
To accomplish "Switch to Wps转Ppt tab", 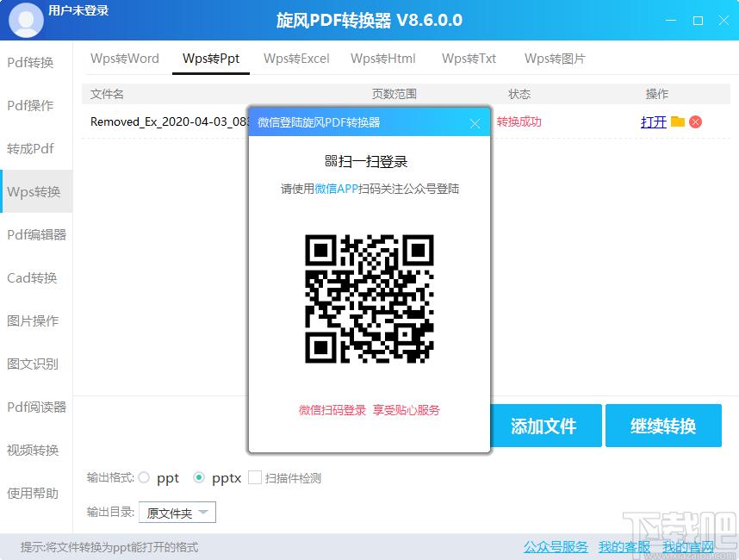I will [211, 59].
